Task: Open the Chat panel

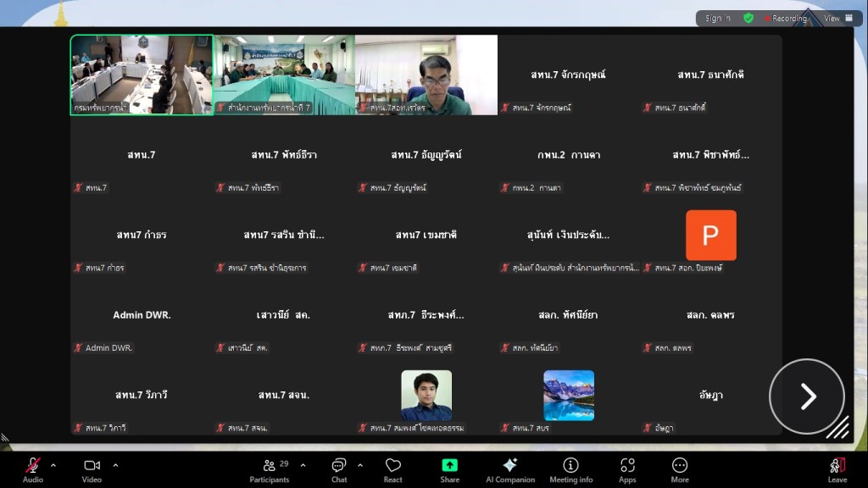Action: [339, 470]
